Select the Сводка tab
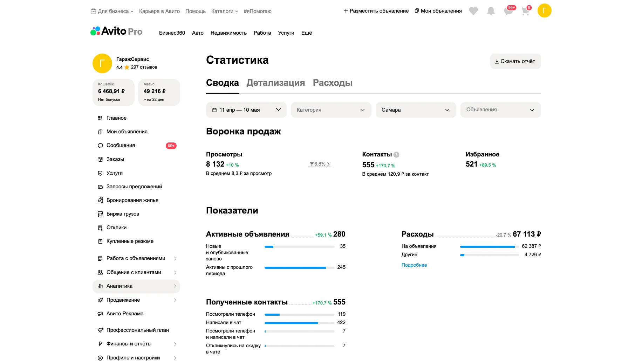This screenshot has height=364, width=642. pos(223,83)
